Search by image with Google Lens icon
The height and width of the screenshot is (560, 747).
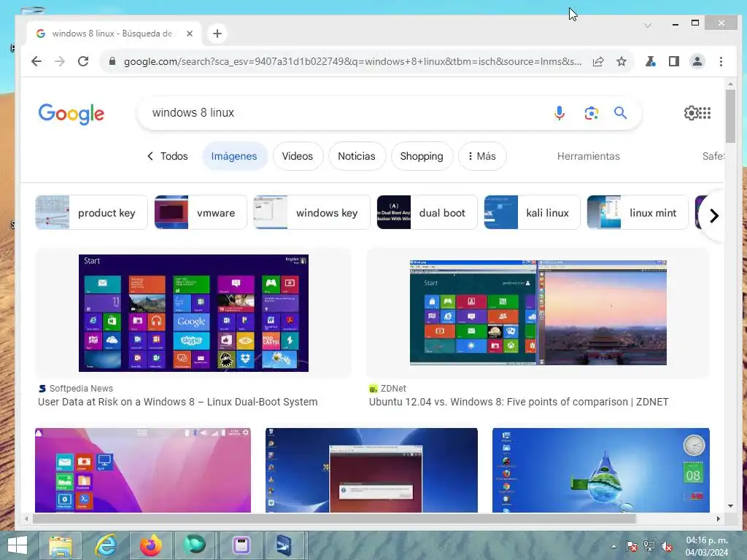(x=591, y=113)
